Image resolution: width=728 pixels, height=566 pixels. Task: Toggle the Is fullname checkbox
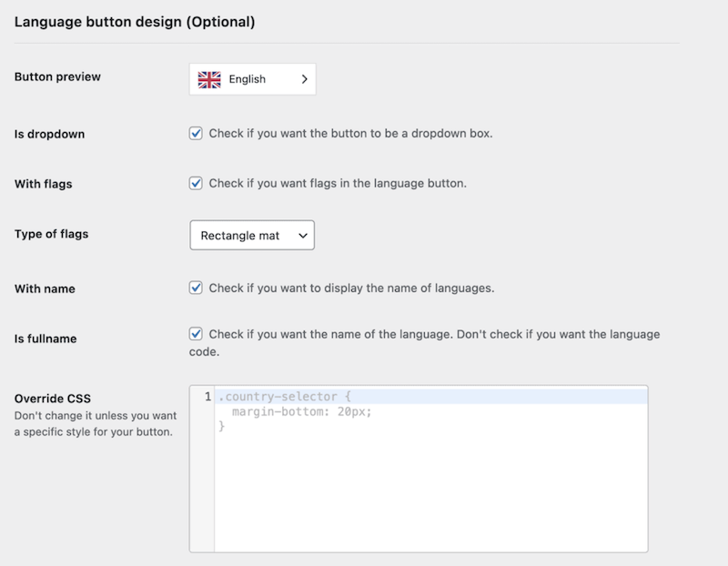pos(196,334)
